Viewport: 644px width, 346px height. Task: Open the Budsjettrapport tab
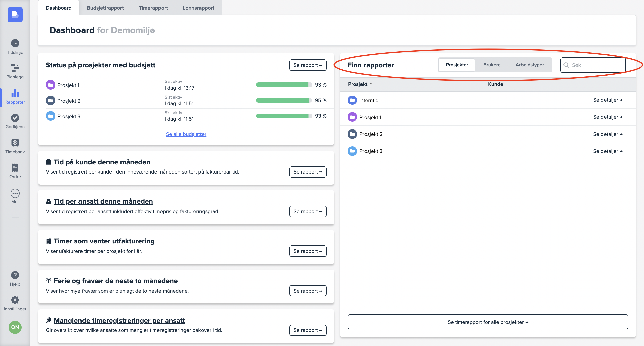105,8
